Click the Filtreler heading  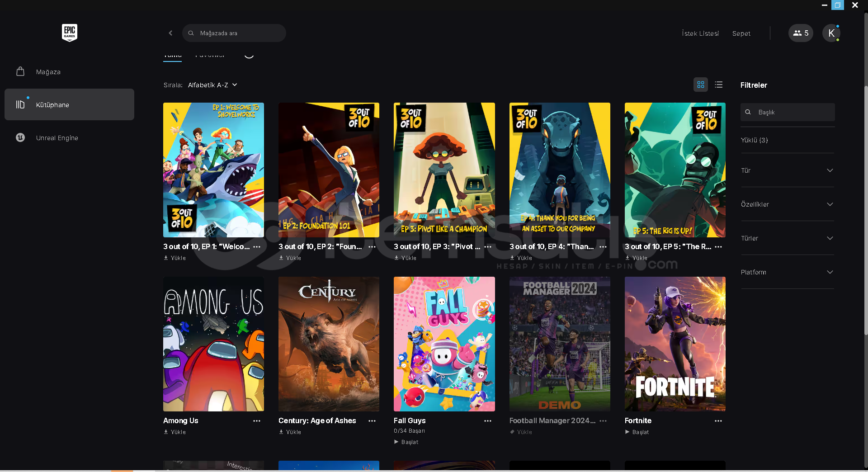coord(754,85)
